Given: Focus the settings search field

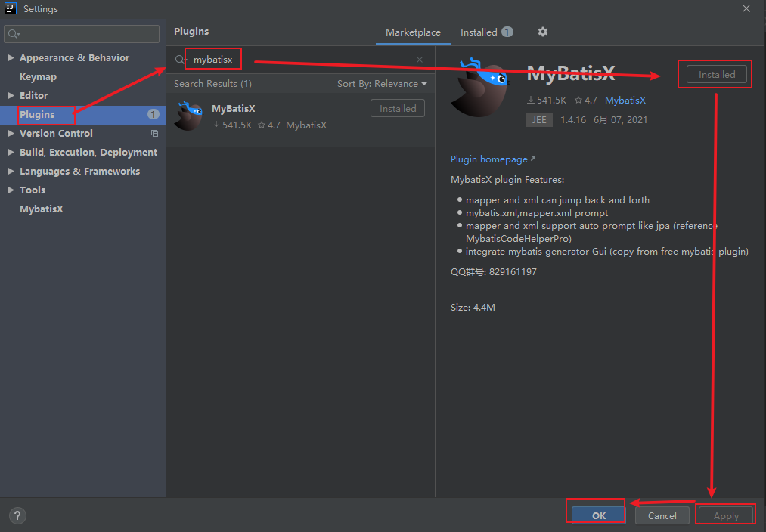Looking at the screenshot, I should click(x=82, y=34).
